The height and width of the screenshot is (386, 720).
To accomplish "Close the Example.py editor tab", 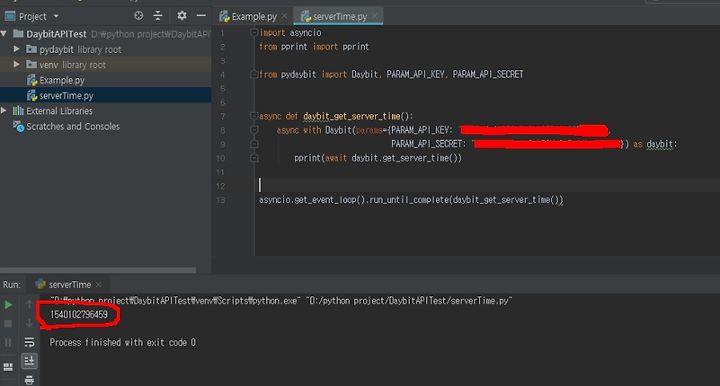I will 284,17.
